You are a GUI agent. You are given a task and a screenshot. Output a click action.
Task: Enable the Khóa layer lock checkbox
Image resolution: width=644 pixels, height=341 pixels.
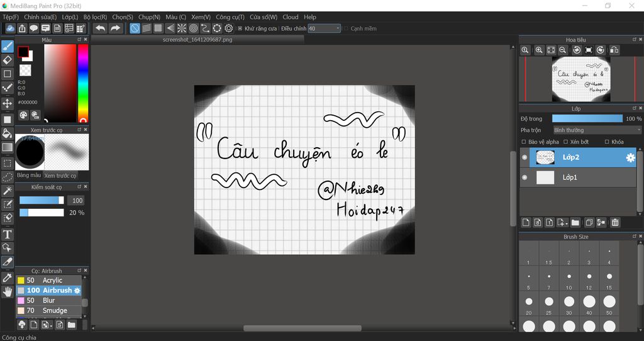click(x=607, y=142)
